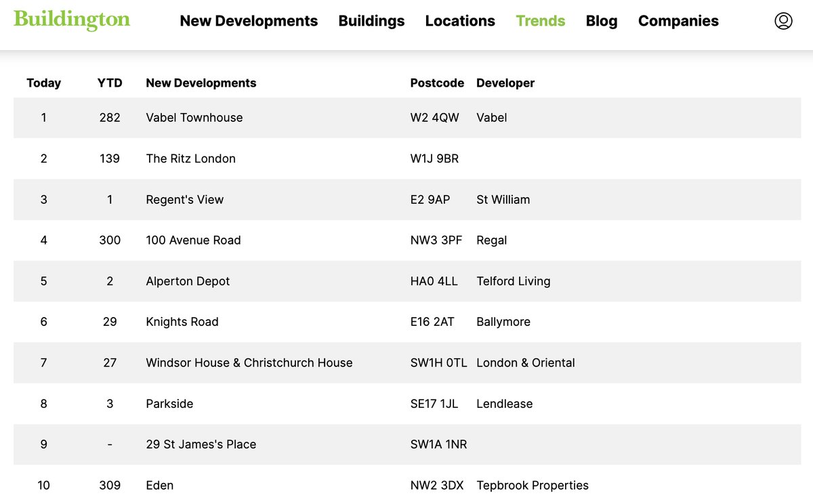Click the Developer column header
Viewport: 813px width, 504px height.
click(x=505, y=83)
